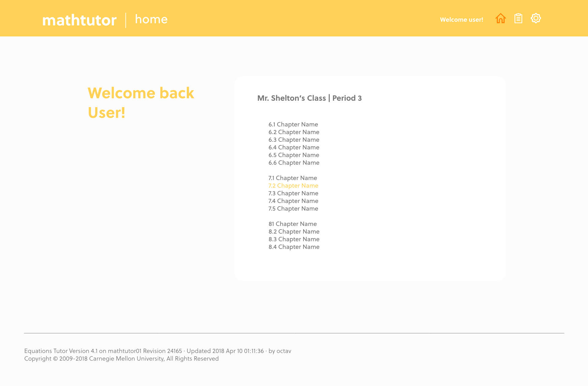Select 6.6 Chapter Name
588x386 pixels.
294,163
